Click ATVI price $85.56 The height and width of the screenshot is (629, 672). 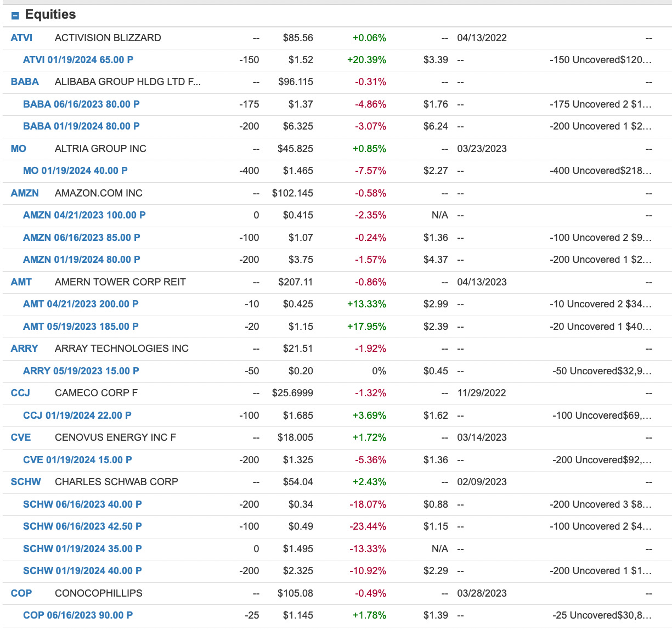tap(298, 38)
